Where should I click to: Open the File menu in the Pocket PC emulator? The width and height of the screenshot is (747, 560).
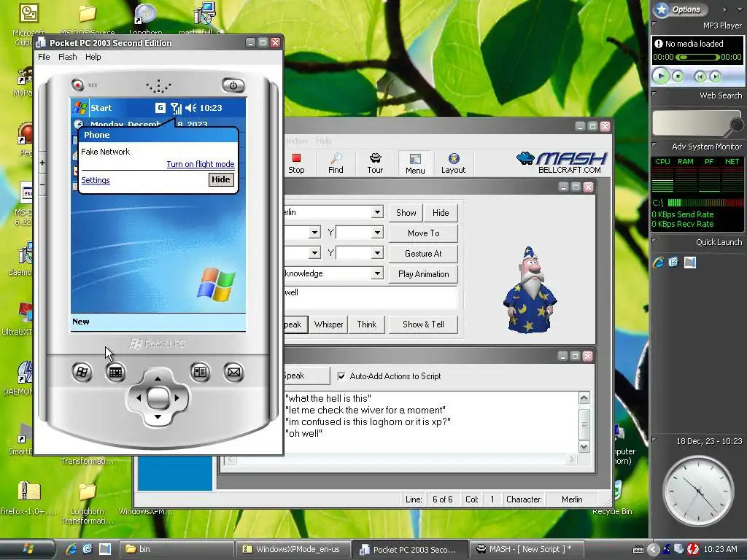click(44, 57)
